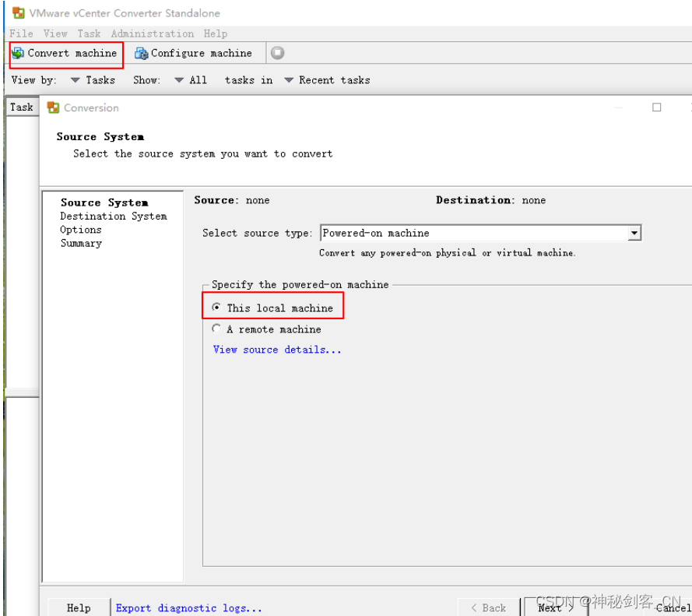Expand the Recent tasks dropdown

(x=328, y=80)
